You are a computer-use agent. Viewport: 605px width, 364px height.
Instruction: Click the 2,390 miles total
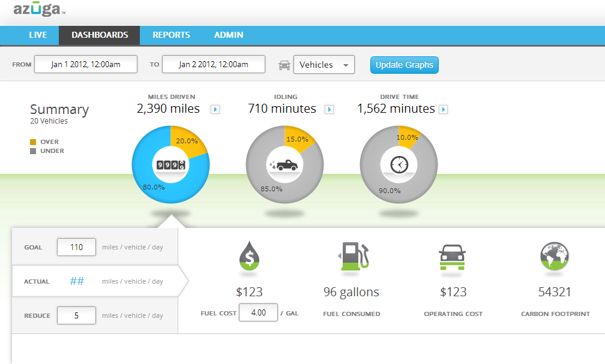[168, 109]
